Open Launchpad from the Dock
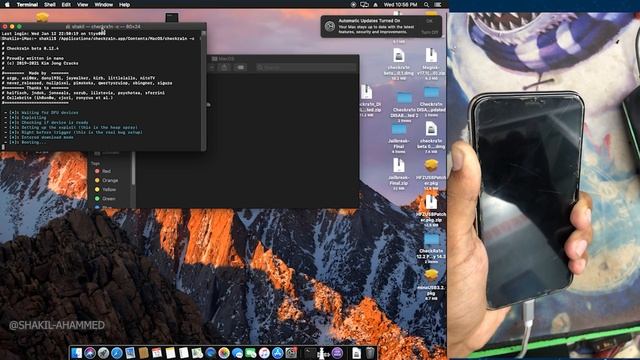The width and height of the screenshot is (640, 360). (103, 353)
